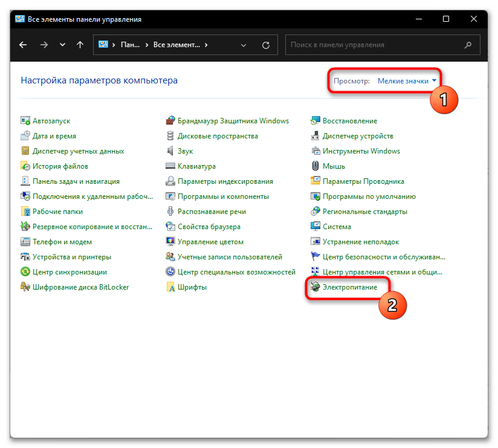Open the recent locations dropdown arrow

(x=62, y=45)
